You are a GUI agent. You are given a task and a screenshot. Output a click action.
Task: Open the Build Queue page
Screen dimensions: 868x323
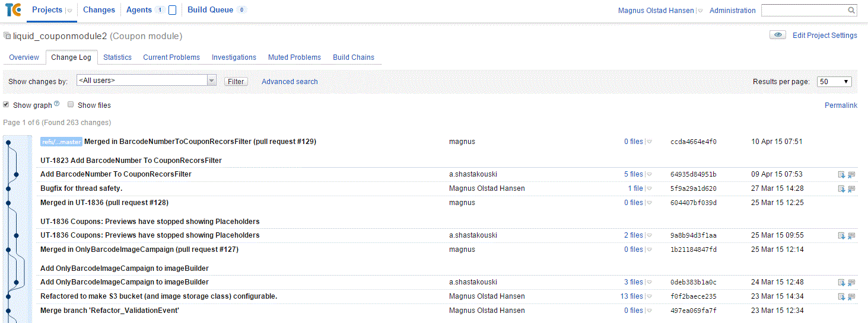tap(210, 10)
